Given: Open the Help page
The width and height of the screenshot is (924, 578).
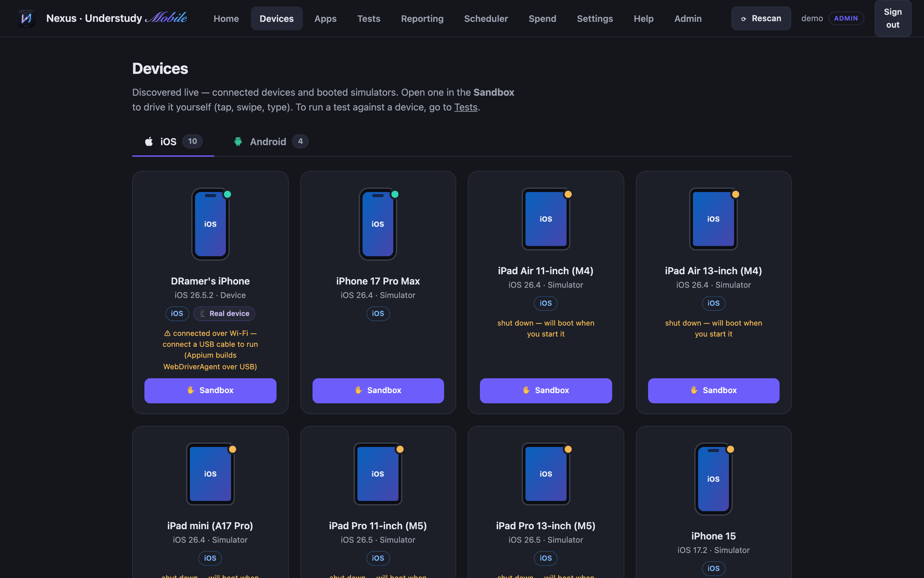Looking at the screenshot, I should click(x=644, y=18).
